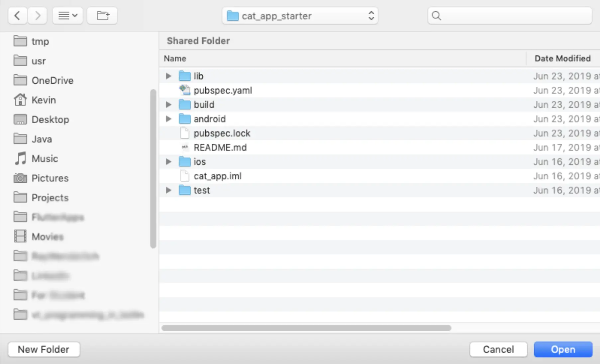Select the pubspec.yaml file name

click(223, 90)
